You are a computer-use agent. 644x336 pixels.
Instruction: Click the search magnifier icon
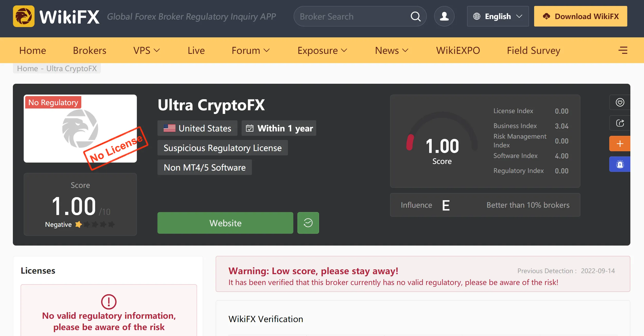click(x=415, y=16)
